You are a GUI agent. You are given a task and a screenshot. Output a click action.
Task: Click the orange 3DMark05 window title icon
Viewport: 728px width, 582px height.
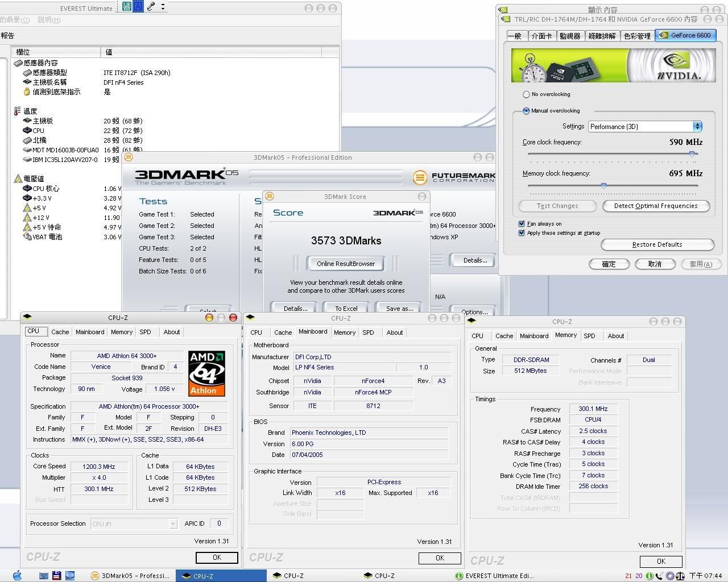(x=129, y=157)
